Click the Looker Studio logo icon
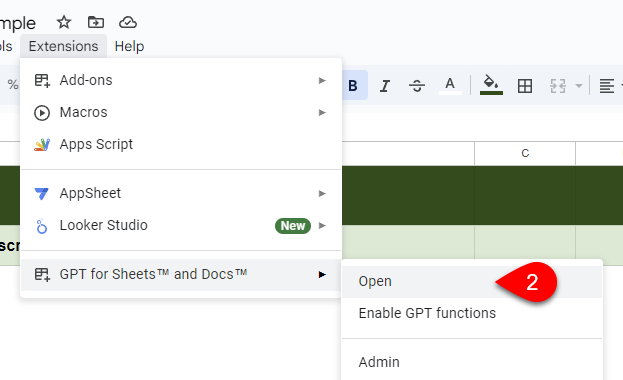The height and width of the screenshot is (380, 623). pyautogui.click(x=41, y=226)
